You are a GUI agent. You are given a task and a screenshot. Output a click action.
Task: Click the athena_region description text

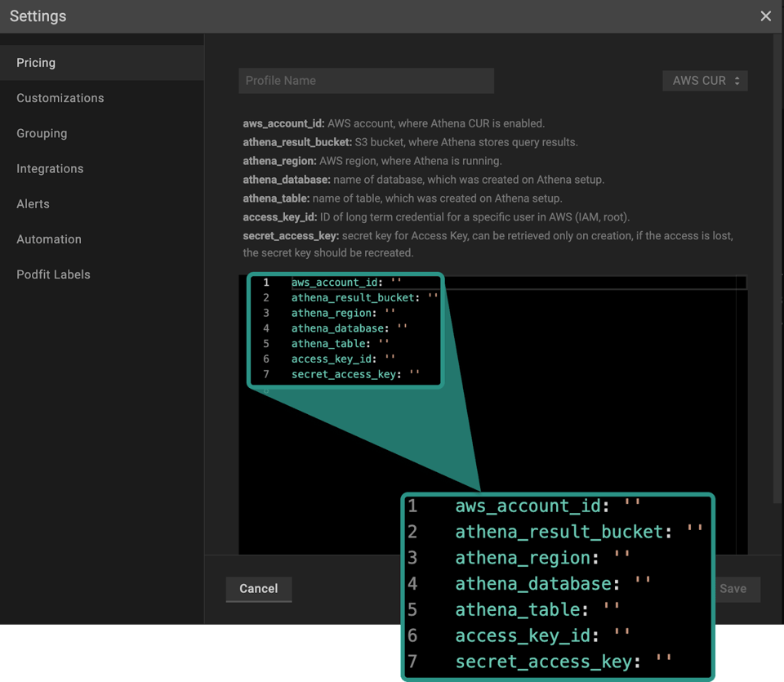[x=372, y=161]
